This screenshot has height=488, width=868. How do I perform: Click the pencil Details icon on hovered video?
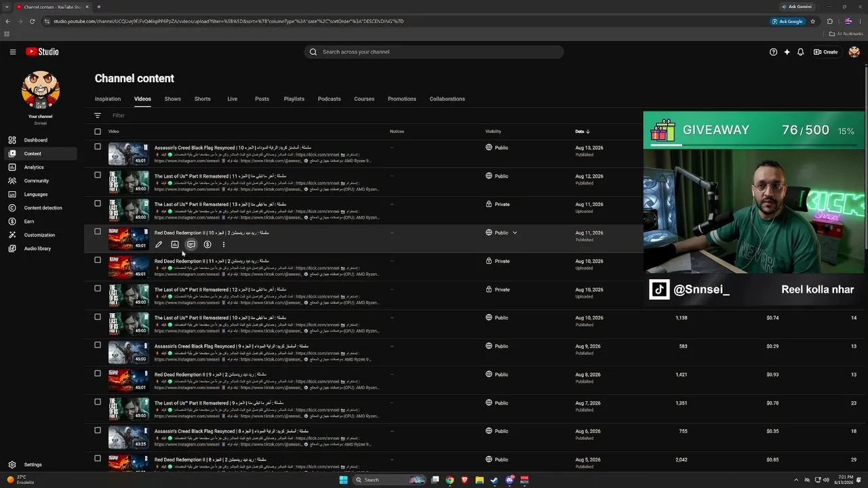click(x=159, y=245)
